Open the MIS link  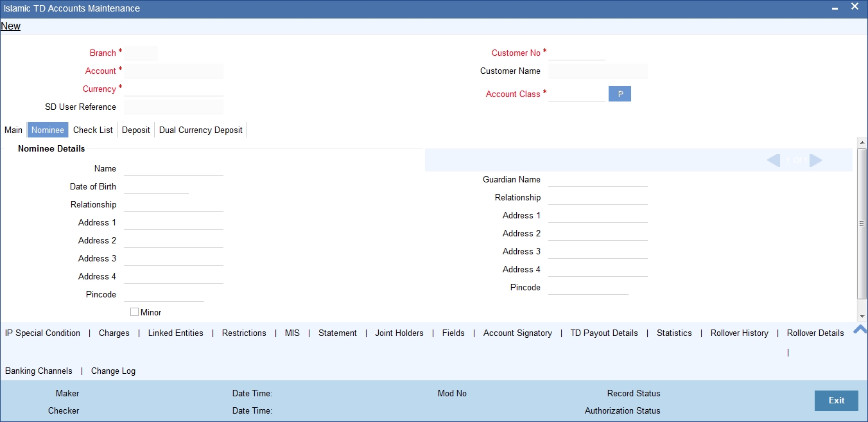292,333
